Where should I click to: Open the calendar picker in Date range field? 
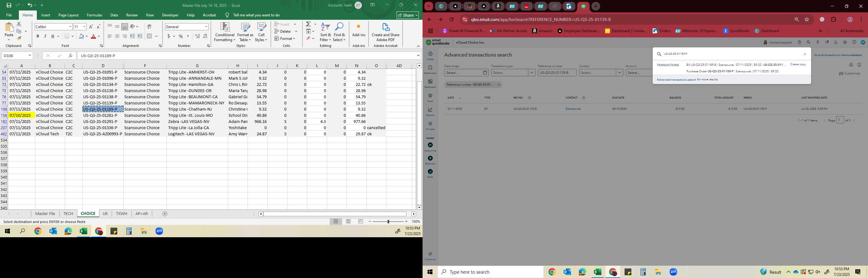485,72
